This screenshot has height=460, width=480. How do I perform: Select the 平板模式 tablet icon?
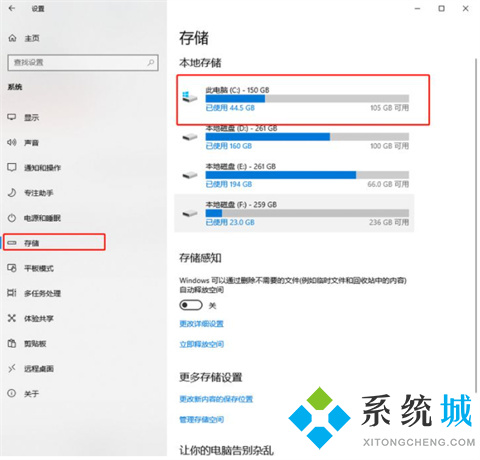[x=12, y=268]
